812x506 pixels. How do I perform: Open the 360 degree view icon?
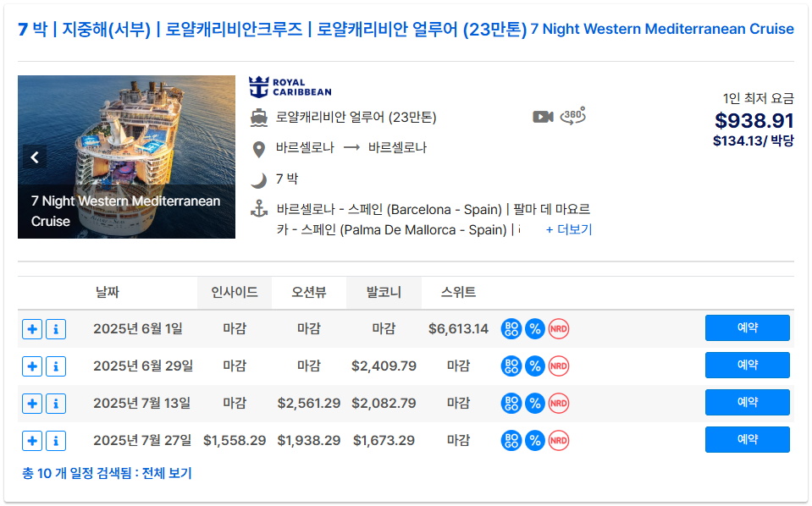pyautogui.click(x=572, y=116)
